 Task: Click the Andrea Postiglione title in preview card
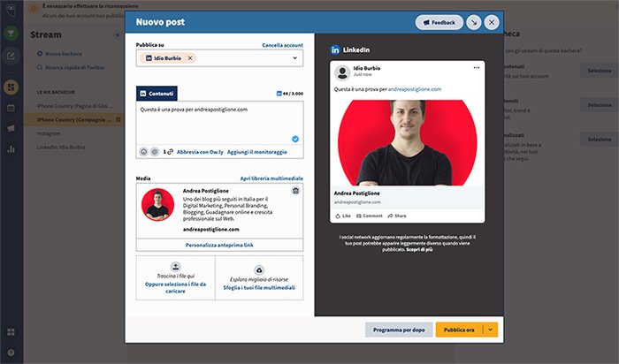(356, 193)
